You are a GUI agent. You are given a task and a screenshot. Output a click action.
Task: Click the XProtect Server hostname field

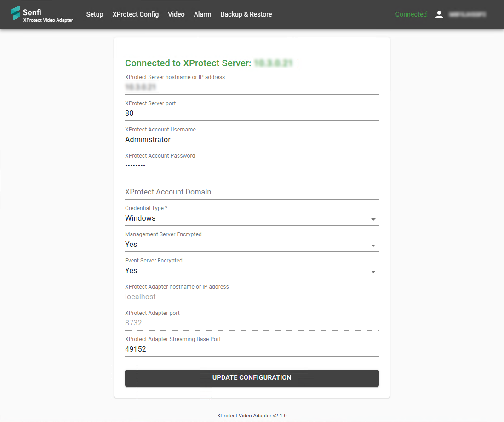pos(252,87)
